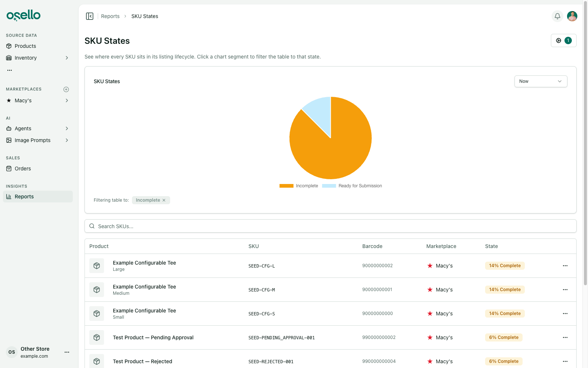Click 14% Complete badge for SEED-CFG-L

(505, 266)
